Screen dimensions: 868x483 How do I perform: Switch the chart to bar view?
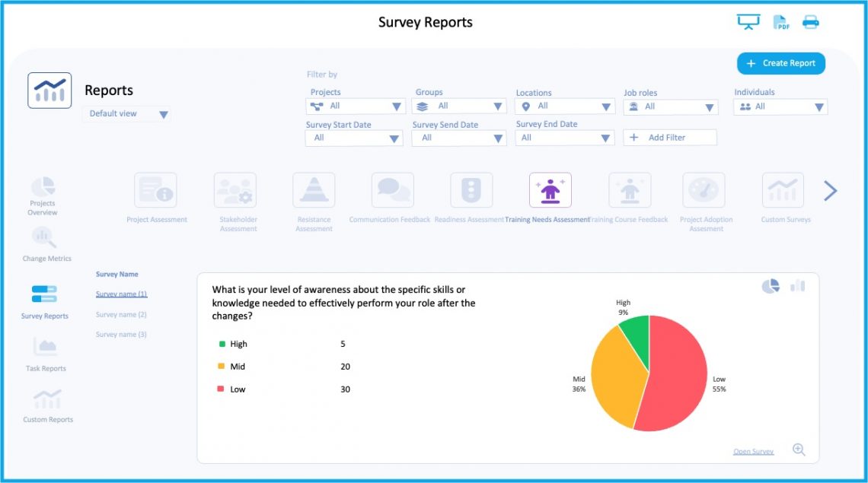point(797,285)
